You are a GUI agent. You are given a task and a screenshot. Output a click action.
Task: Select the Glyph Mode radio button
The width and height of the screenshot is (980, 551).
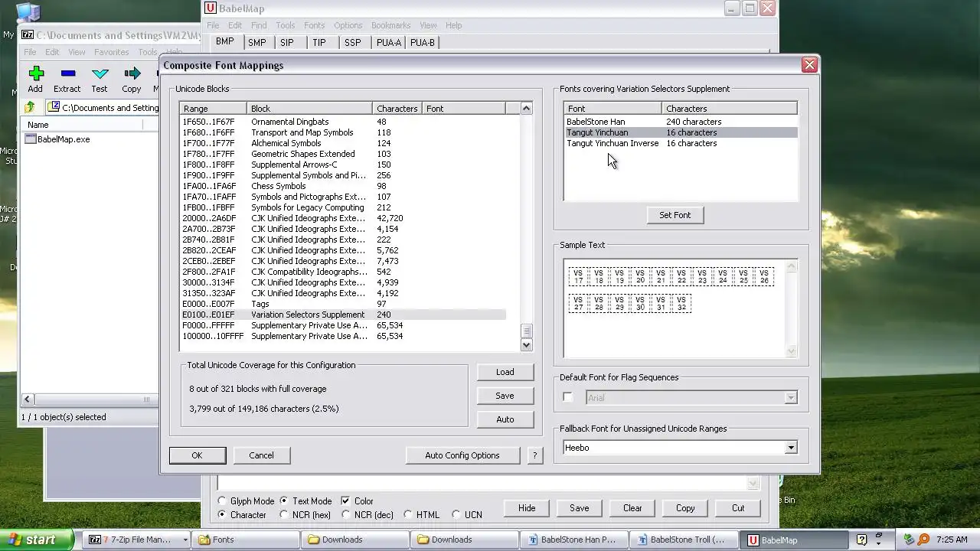tap(223, 501)
